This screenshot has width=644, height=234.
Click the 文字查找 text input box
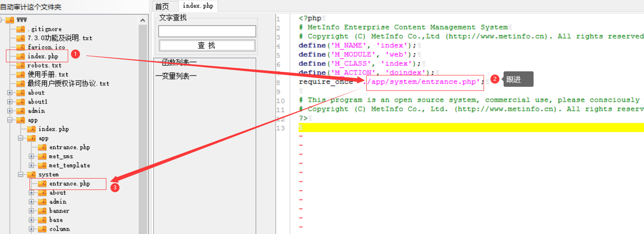(207, 31)
